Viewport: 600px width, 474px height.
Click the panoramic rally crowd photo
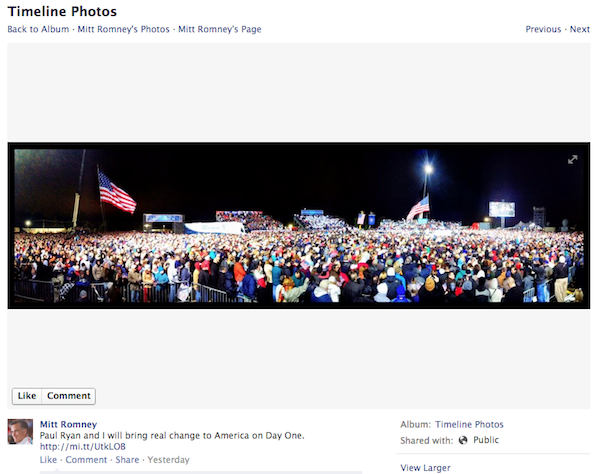(298, 226)
